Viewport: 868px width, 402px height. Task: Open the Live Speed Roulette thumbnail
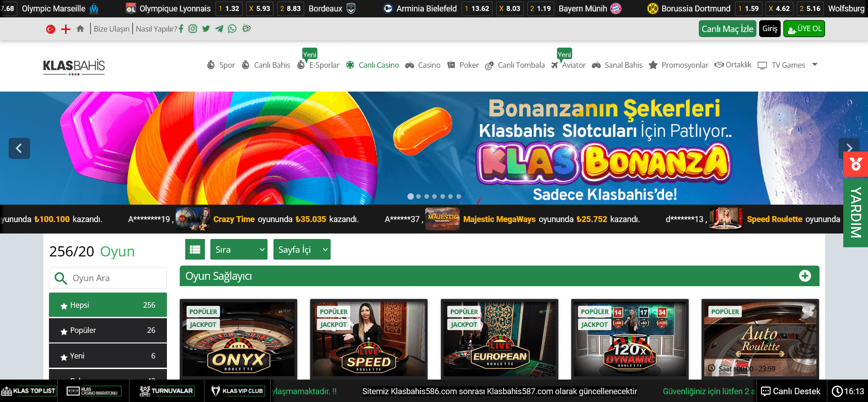tap(369, 339)
